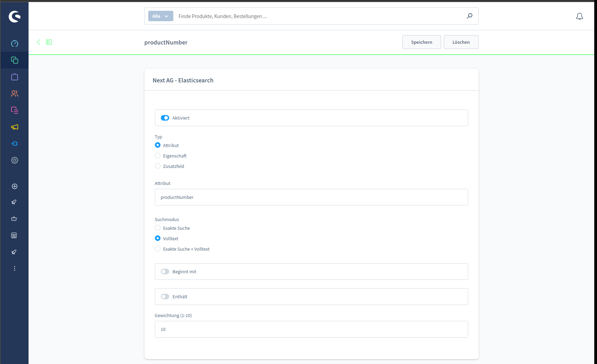
Task: Turn on the Enthält toggle
Action: [165, 297]
